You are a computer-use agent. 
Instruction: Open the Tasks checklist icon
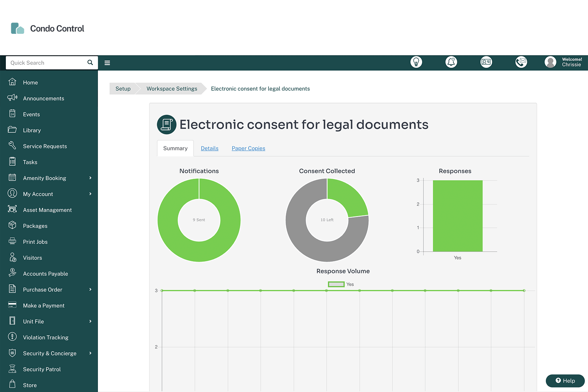pos(12,162)
